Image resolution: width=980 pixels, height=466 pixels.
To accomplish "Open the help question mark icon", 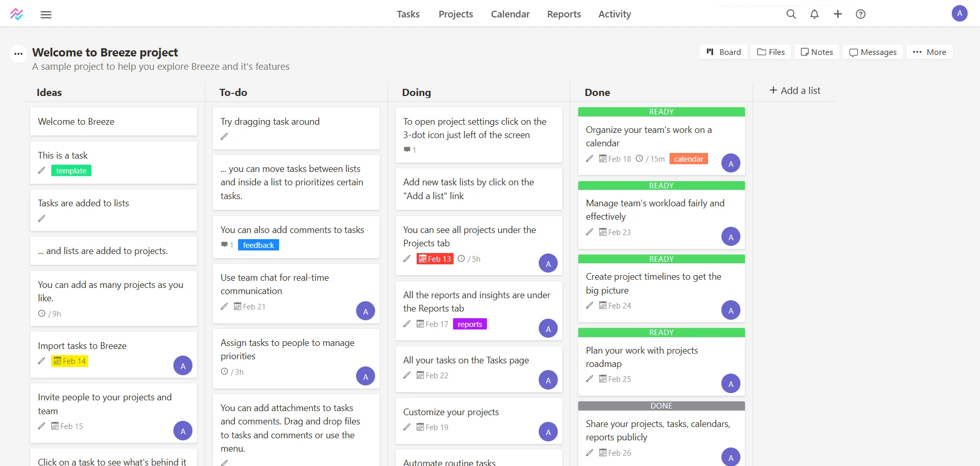I will pyautogui.click(x=860, y=14).
